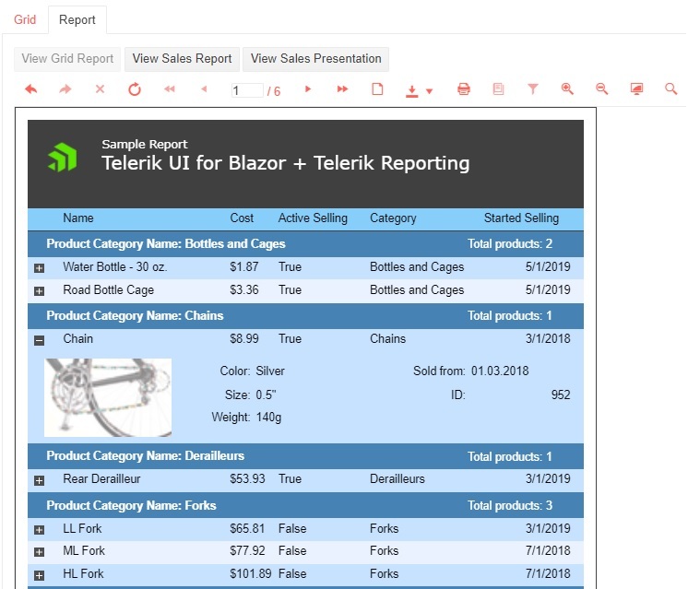Click the Active Selling column header

click(313, 218)
